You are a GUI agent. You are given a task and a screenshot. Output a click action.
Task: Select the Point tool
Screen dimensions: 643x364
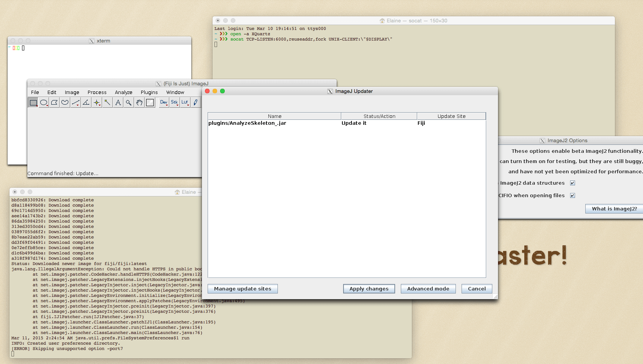pos(97,102)
